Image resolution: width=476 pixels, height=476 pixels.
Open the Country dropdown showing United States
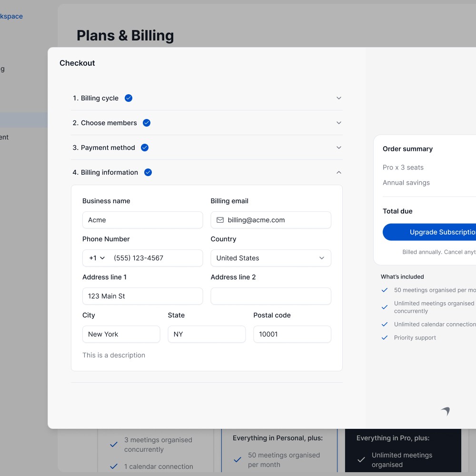[x=271, y=258]
